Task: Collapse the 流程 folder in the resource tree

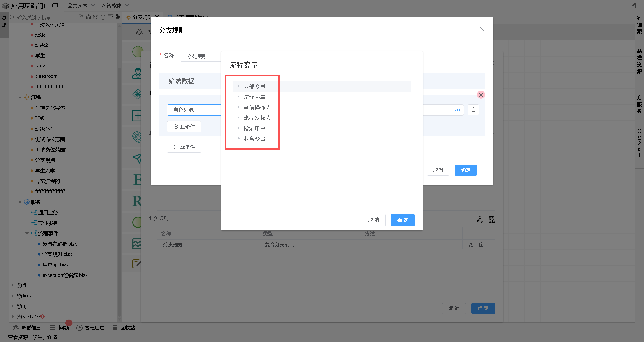Action: point(20,97)
